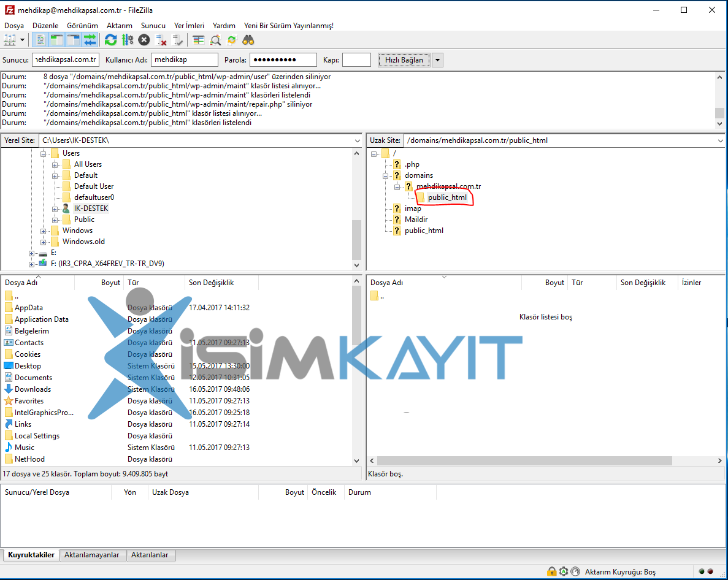The width and height of the screenshot is (728, 580).
Task: Expand the Windows.old local folder
Action: 43,242
